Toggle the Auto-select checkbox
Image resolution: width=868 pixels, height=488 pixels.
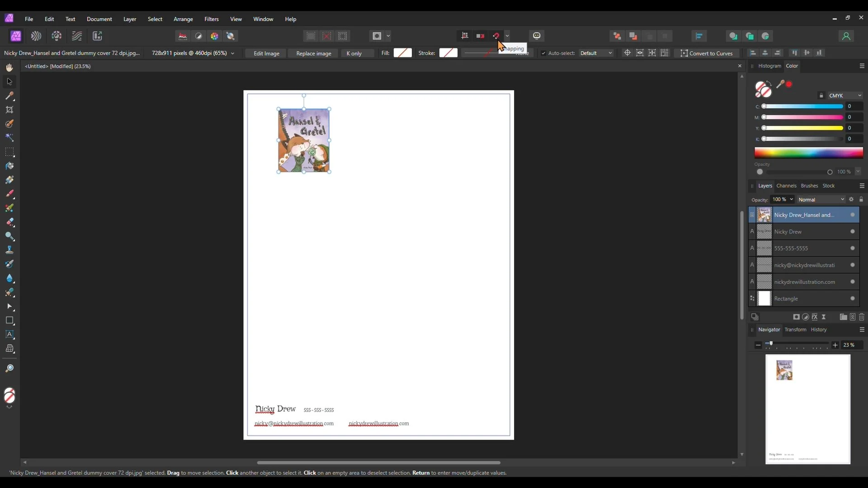(x=543, y=53)
